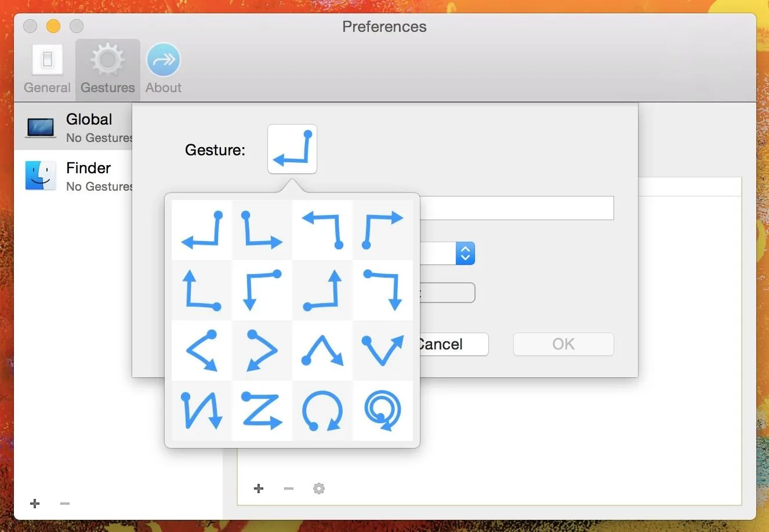The image size is (769, 532).
Task: Add a new application with plus button
Action: tap(35, 504)
